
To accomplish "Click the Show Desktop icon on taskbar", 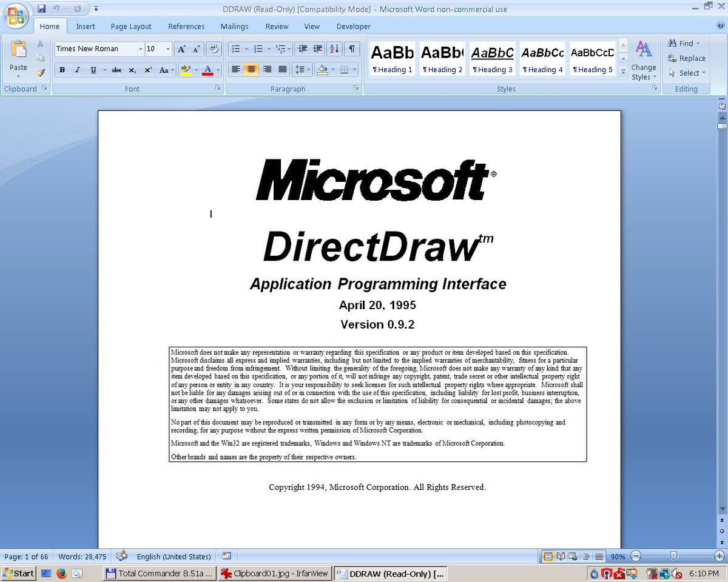I will 46,573.
